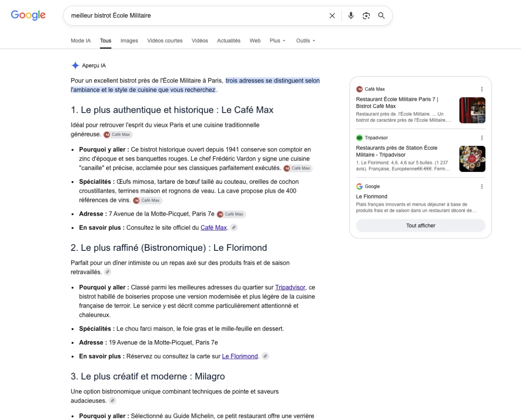
Task: Click heading "1. Le plus authentique et historique : Le Café Max"
Action: [172, 110]
